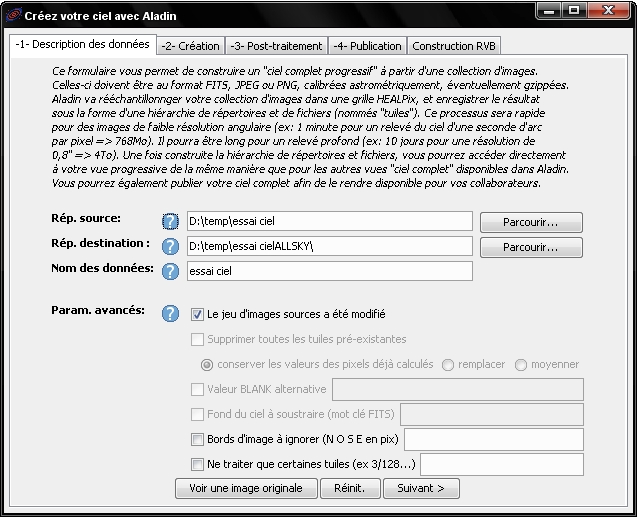Select the 'moyenner' radio button
This screenshot has height=517, width=637.
point(521,365)
